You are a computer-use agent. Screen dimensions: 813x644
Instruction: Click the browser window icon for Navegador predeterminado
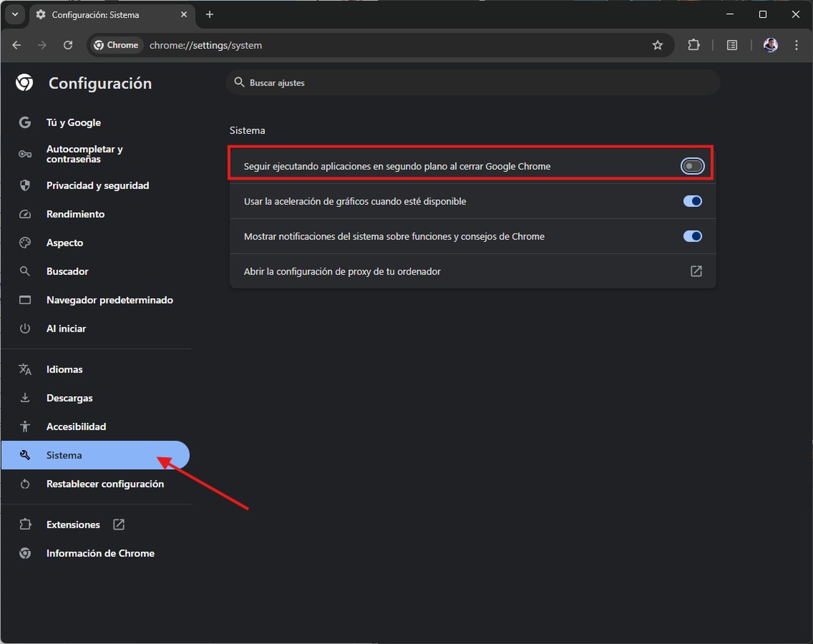[25, 300]
